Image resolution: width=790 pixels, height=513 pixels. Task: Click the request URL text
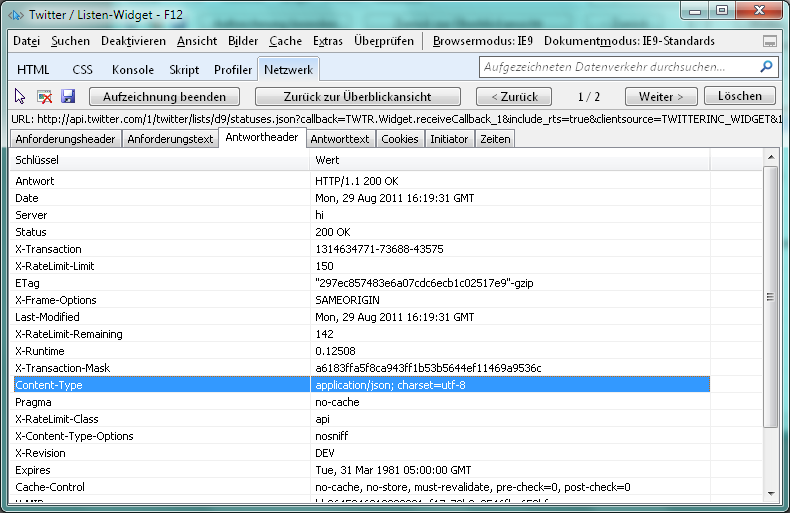click(397, 119)
